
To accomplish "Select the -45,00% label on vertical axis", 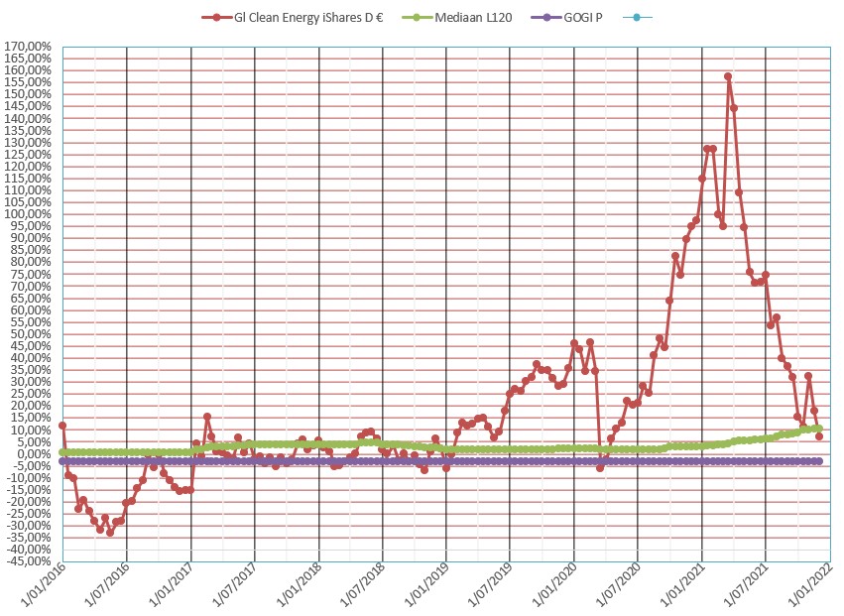I will pos(29,562).
